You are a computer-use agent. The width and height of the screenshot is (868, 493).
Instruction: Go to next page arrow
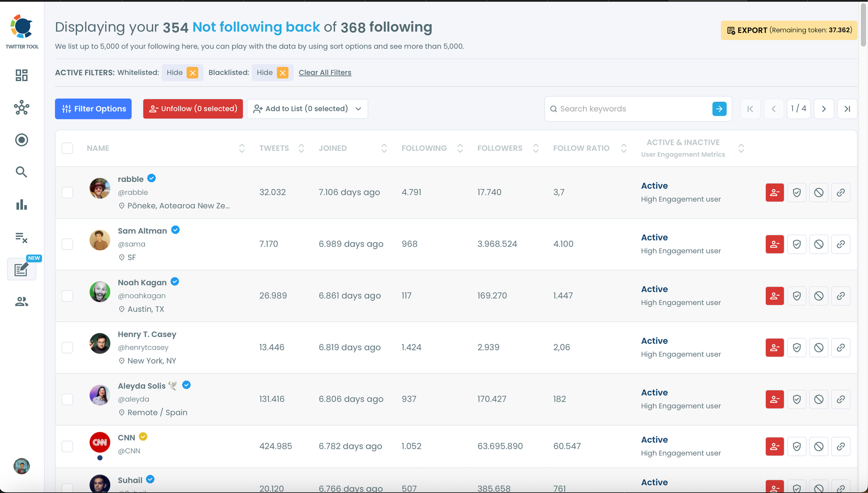point(823,109)
